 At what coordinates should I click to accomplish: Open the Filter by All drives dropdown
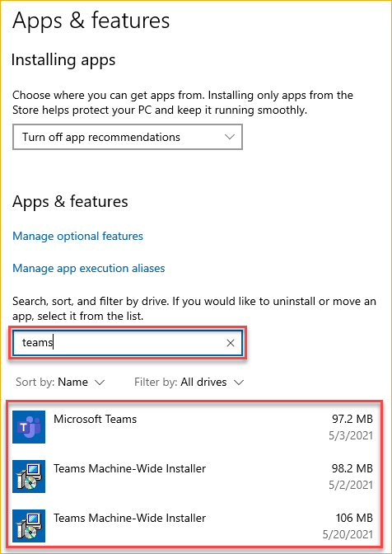[x=189, y=382]
